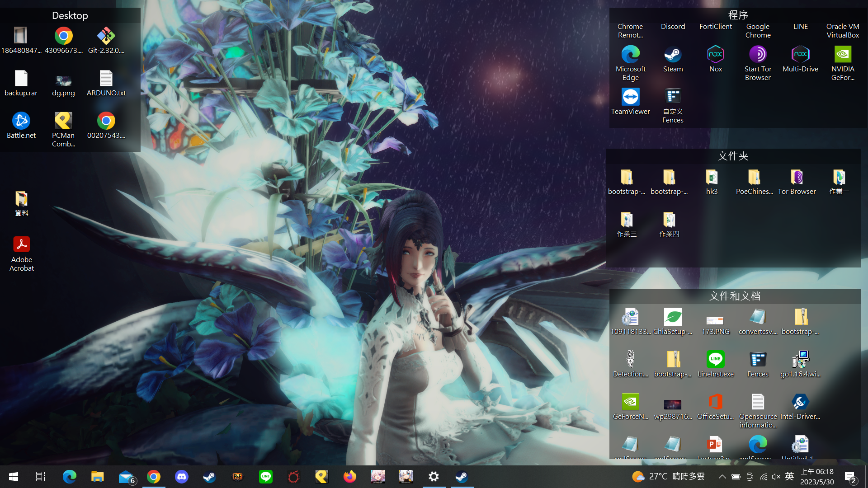Show hidden system tray icons
The image size is (868, 488).
pos(722,477)
